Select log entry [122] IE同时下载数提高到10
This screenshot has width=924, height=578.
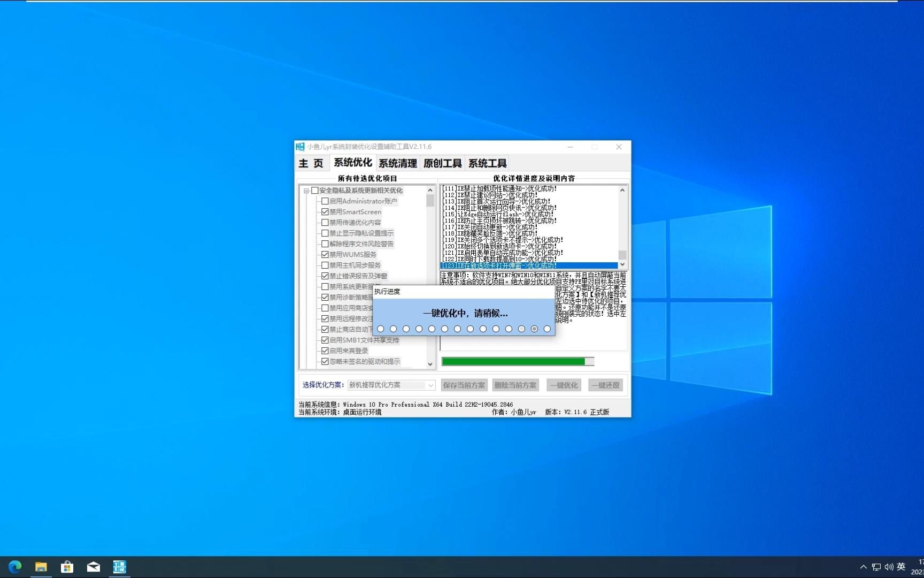tap(529, 259)
